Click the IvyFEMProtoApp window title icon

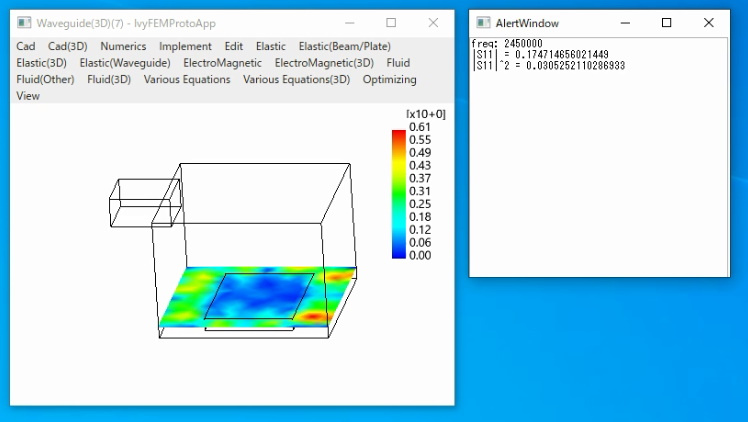[24, 23]
